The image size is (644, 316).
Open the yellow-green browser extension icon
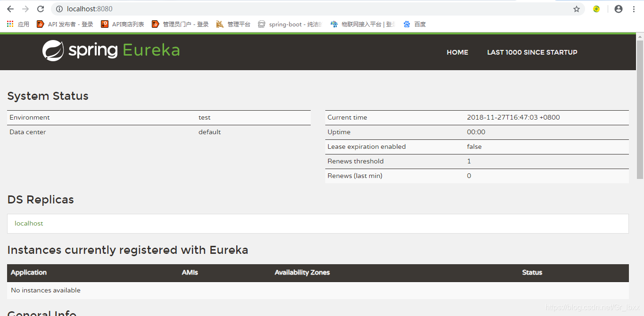[596, 9]
